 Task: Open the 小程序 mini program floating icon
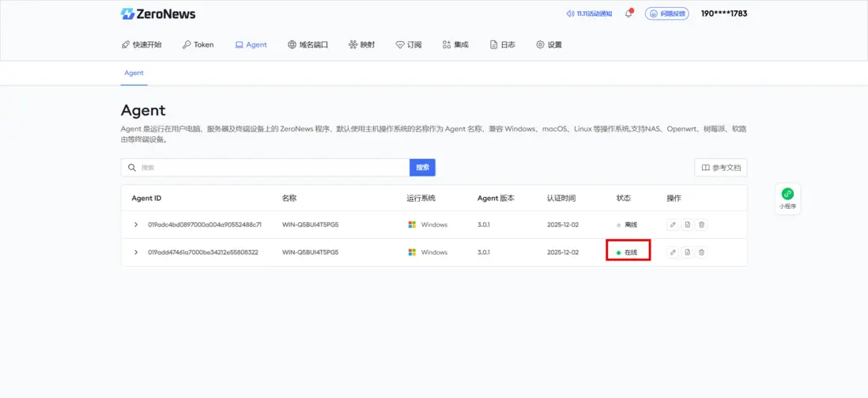(x=787, y=197)
